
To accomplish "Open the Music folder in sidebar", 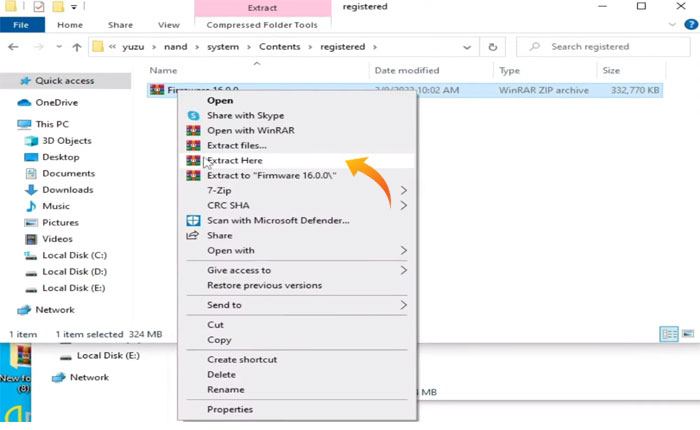I will [x=55, y=206].
